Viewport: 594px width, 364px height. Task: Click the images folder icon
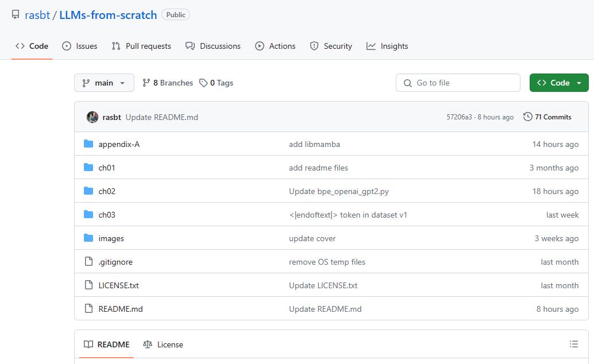tap(88, 238)
